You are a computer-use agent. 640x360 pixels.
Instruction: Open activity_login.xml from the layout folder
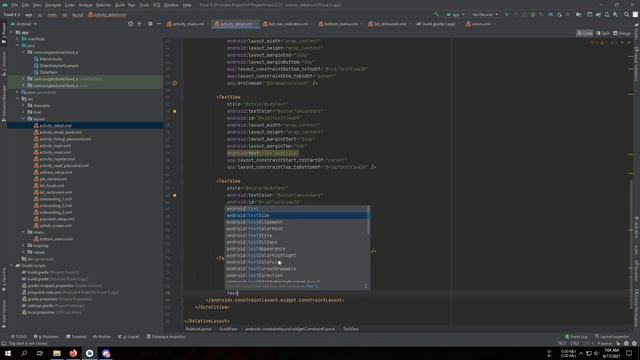[x=55, y=146]
